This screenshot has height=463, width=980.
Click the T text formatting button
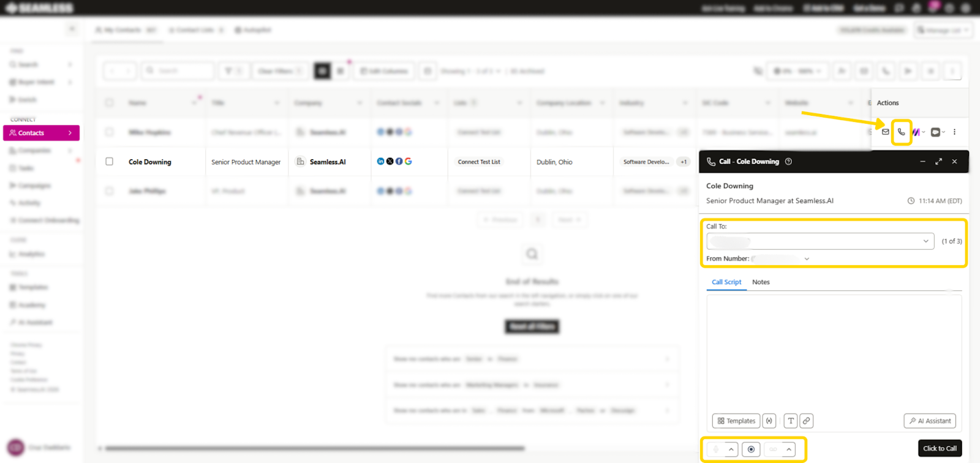click(791, 421)
